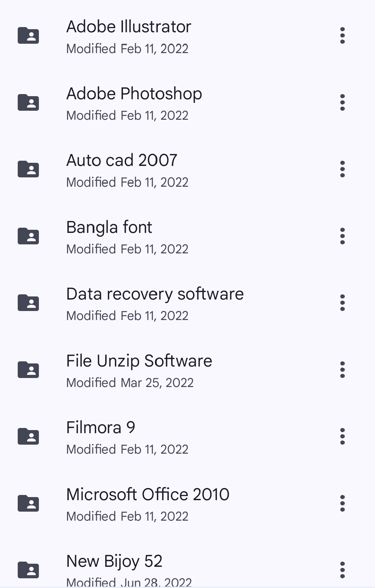Image resolution: width=375 pixels, height=588 pixels.
Task: Open three-dot menu for Filmora 9
Action: [x=342, y=436]
